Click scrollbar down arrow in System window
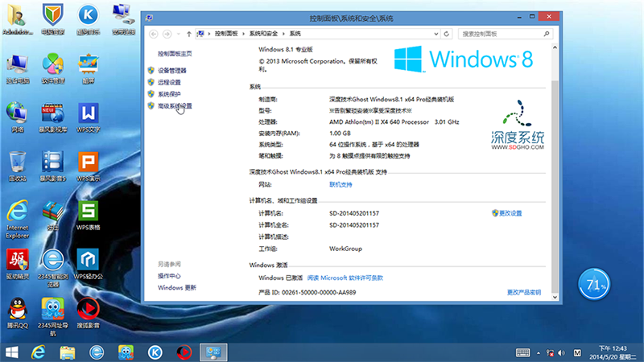The image size is (644, 362). click(x=555, y=297)
